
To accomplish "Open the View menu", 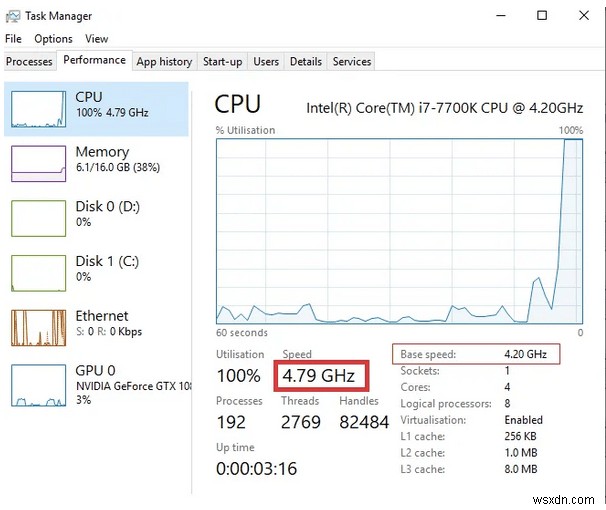I will click(x=97, y=39).
